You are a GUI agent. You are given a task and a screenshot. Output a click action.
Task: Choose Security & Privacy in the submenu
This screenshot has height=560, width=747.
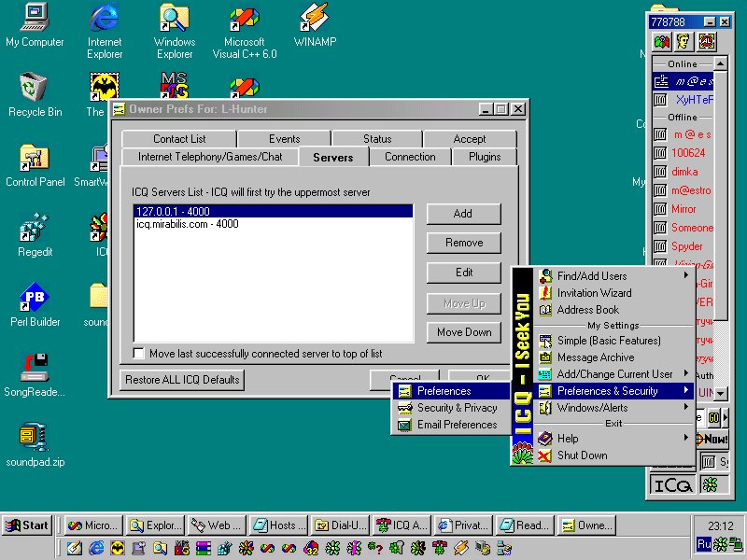click(x=451, y=408)
